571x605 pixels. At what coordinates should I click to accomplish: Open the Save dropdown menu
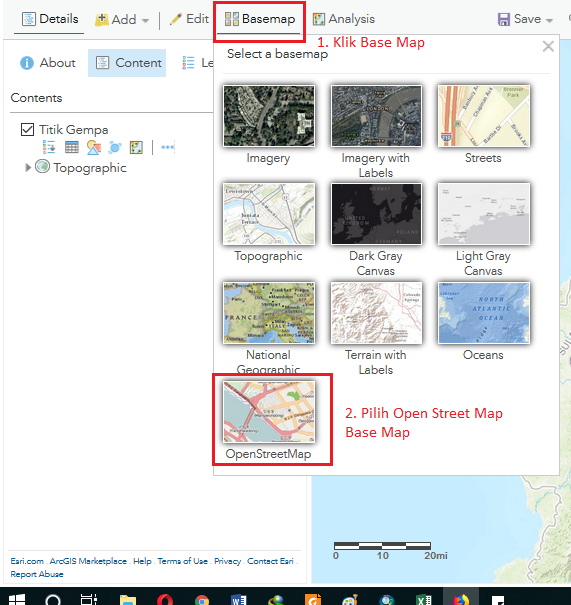point(525,19)
